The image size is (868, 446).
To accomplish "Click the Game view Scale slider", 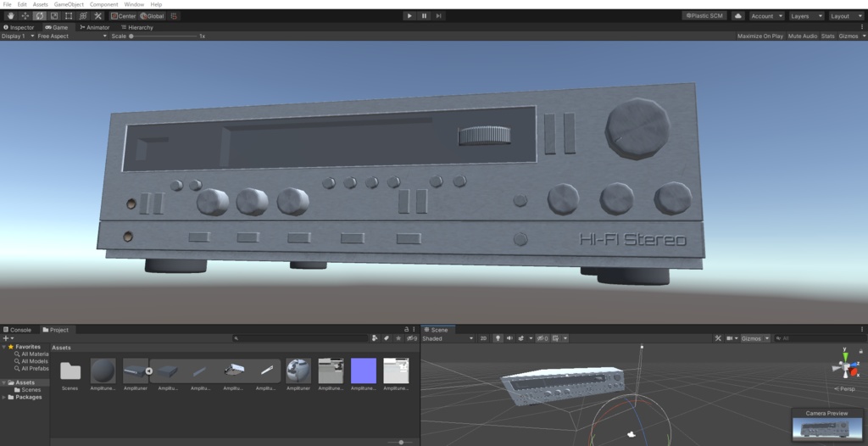I will [x=164, y=36].
